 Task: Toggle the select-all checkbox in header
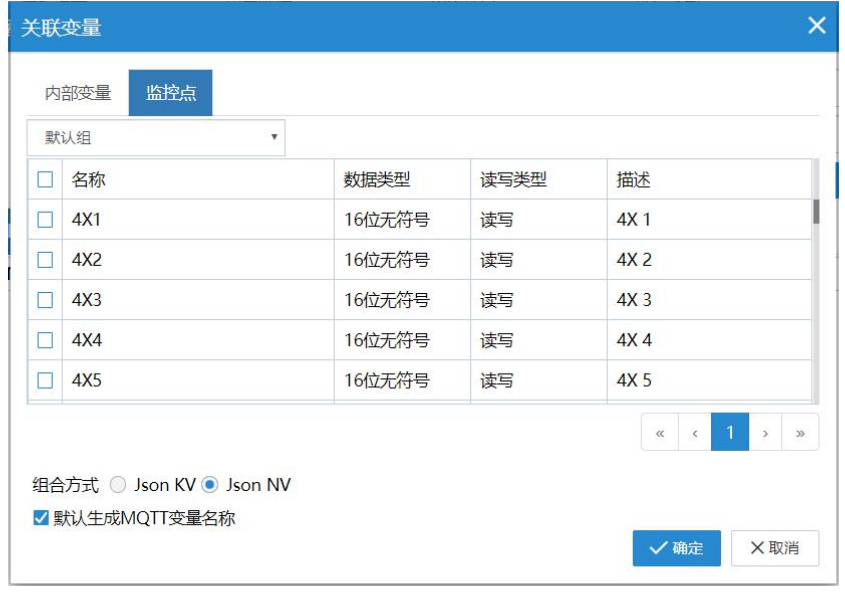(x=45, y=179)
